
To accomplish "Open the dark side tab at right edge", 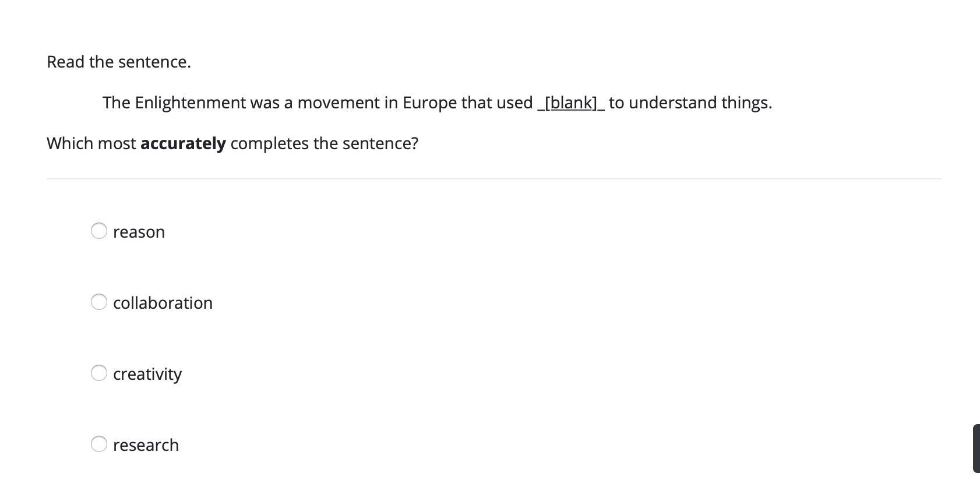I will (976, 449).
